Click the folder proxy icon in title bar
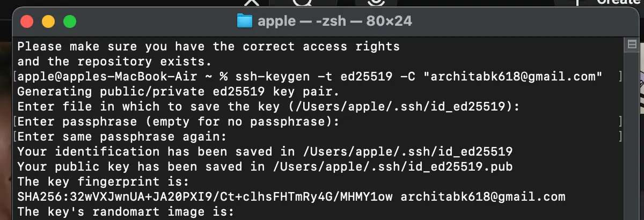The image size is (644, 220). coord(244,21)
